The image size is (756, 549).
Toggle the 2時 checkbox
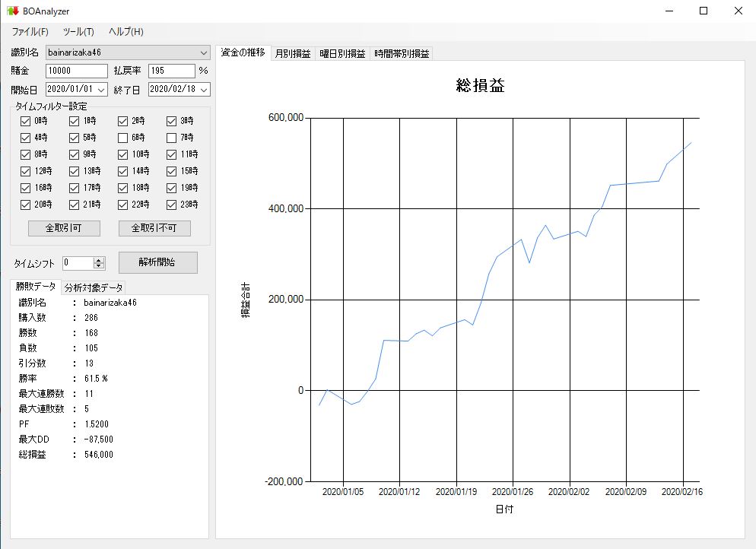pos(122,121)
